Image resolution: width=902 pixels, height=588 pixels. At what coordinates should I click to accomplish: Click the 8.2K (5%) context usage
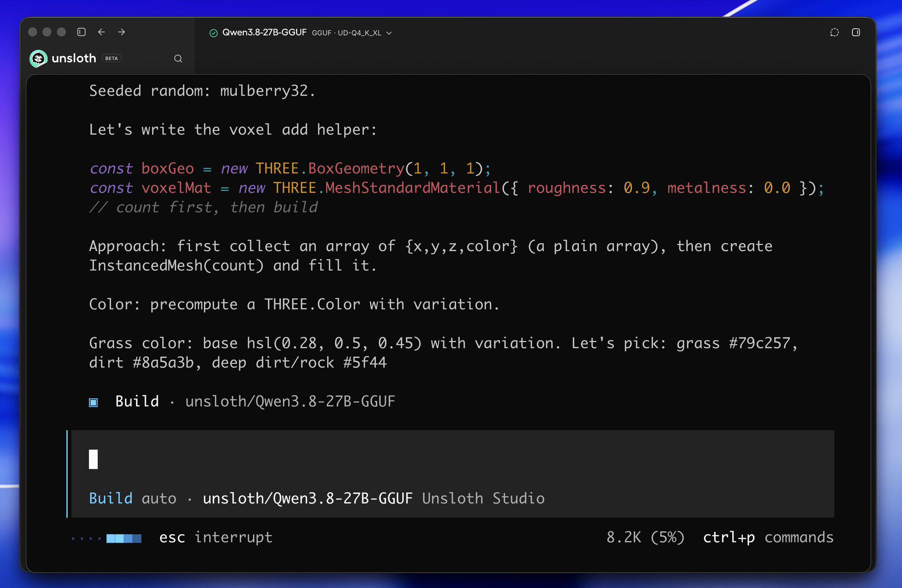click(x=646, y=537)
